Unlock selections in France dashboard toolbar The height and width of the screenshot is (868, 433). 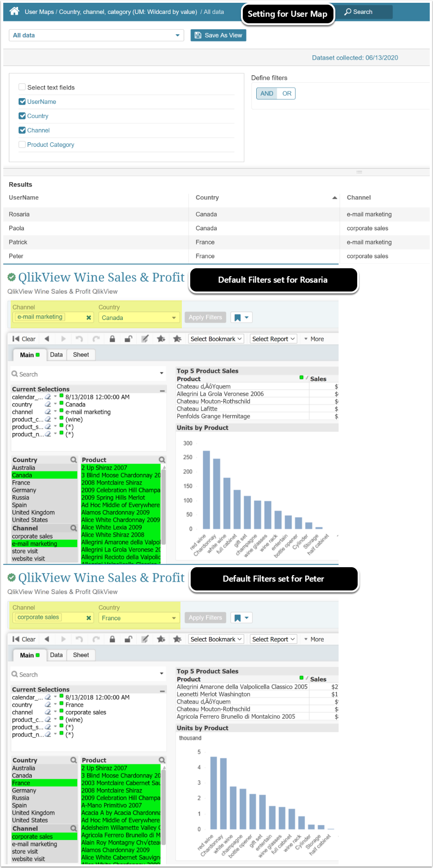128,639
